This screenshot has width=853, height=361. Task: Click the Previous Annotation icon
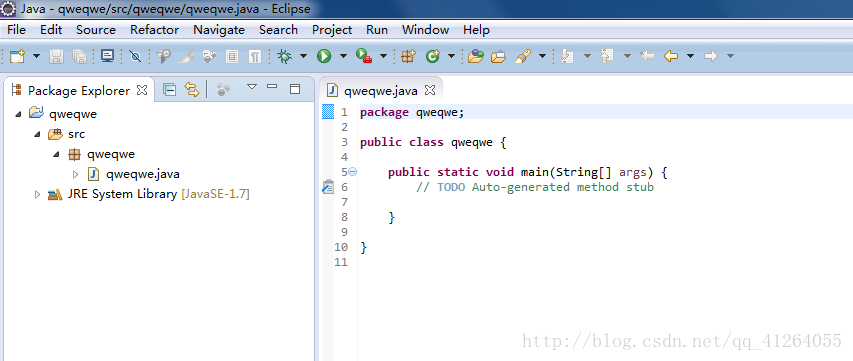(607, 56)
